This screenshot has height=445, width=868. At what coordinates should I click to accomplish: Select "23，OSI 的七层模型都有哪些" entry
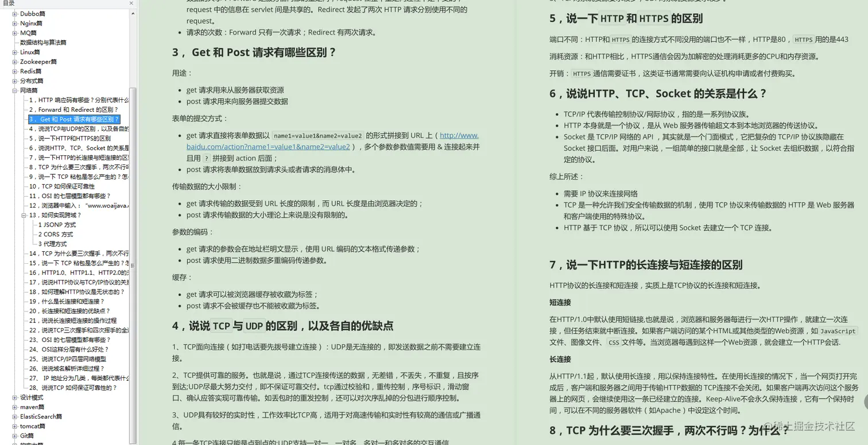coord(69,339)
